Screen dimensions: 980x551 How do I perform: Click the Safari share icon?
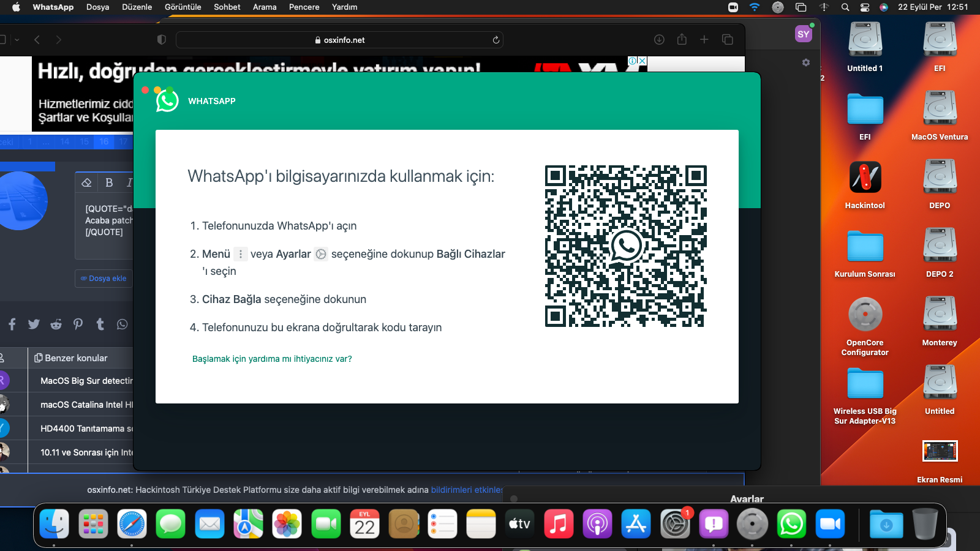pos(682,40)
